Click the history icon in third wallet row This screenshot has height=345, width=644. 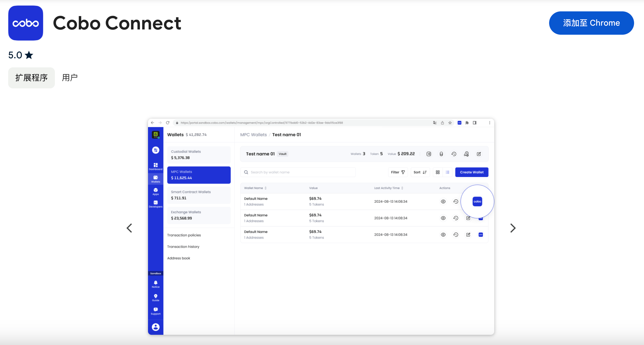pos(456,235)
